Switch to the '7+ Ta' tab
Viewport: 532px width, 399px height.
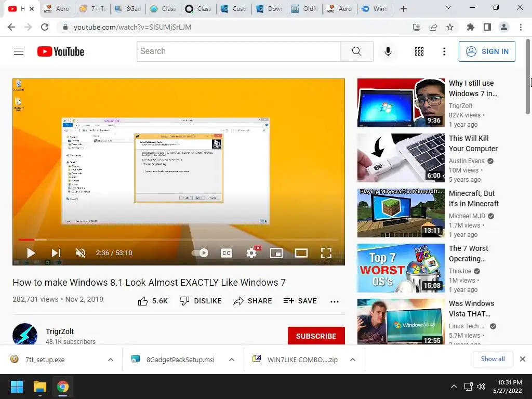[x=92, y=9]
